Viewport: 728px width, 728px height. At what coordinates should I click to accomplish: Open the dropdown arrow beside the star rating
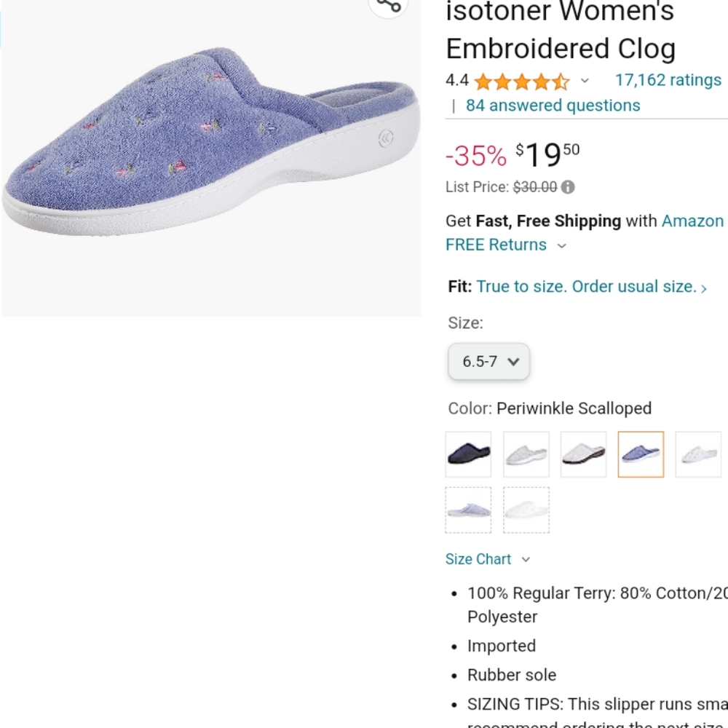(x=585, y=81)
